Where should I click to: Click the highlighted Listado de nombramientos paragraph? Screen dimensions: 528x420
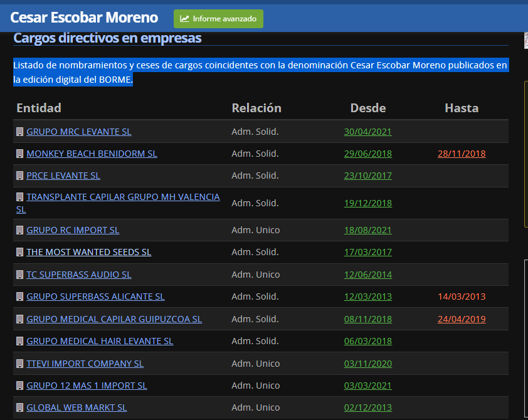tap(261, 72)
